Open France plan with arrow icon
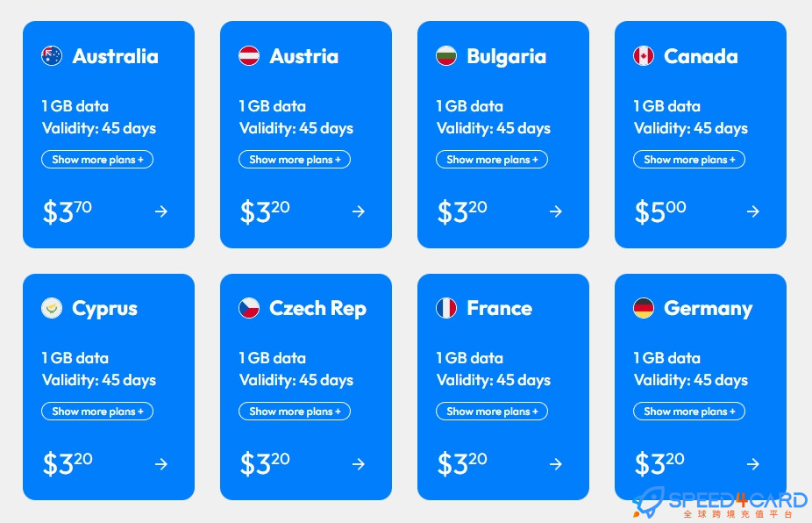 pos(556,464)
